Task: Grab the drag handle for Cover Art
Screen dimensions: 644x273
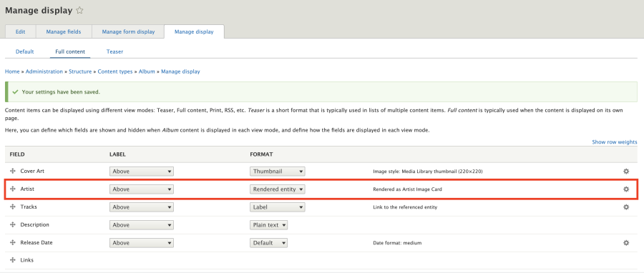Action: (13, 171)
